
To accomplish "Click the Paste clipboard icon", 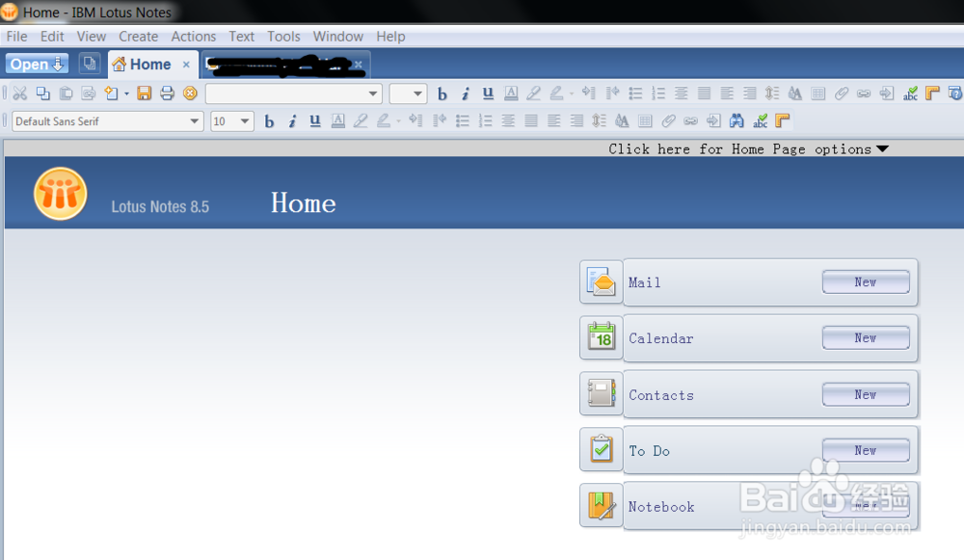I will (66, 93).
